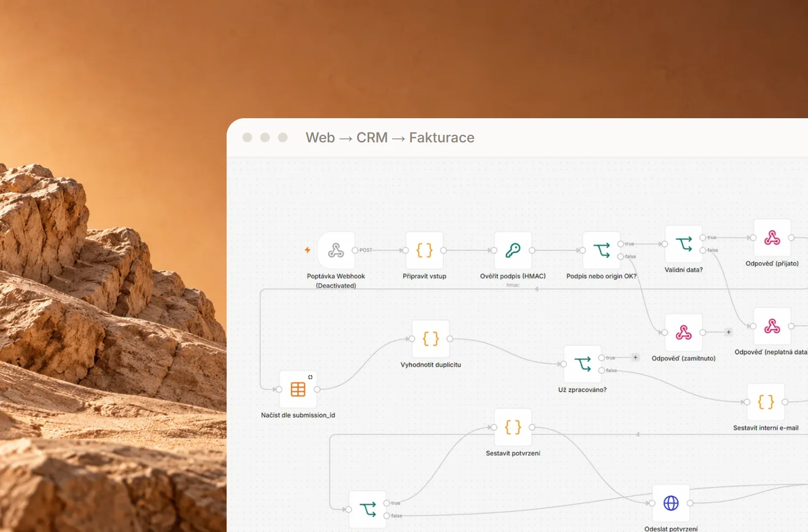Click the Načíst dle submission_id label
Screen dimensions: 808x532
(298, 415)
